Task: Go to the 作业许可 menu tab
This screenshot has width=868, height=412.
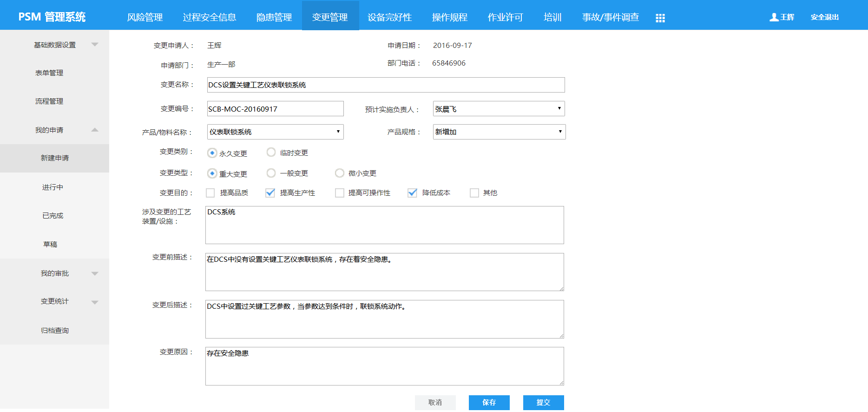Action: coord(505,17)
